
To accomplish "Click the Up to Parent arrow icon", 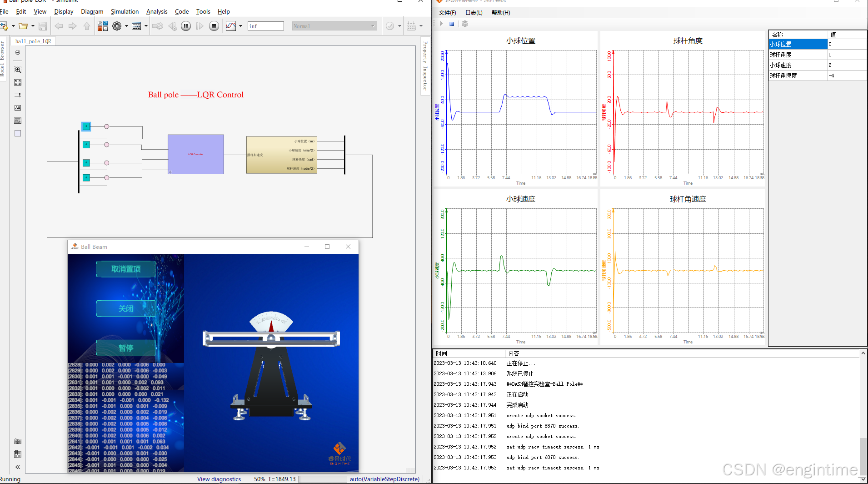I will (x=87, y=26).
